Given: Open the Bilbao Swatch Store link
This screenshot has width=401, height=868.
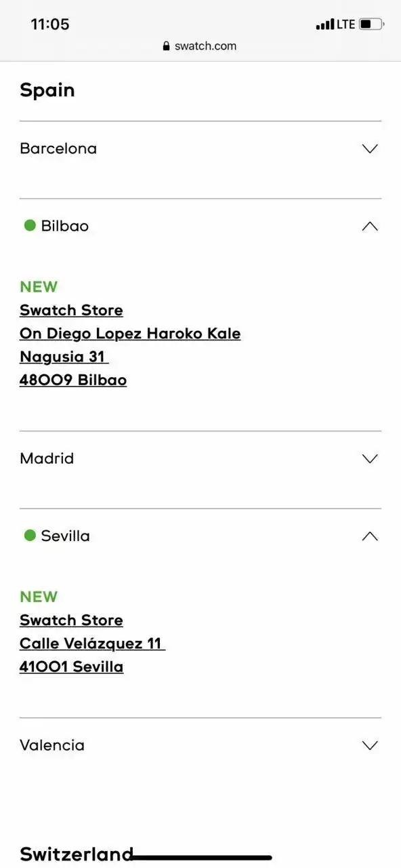Looking at the screenshot, I should coord(71,311).
